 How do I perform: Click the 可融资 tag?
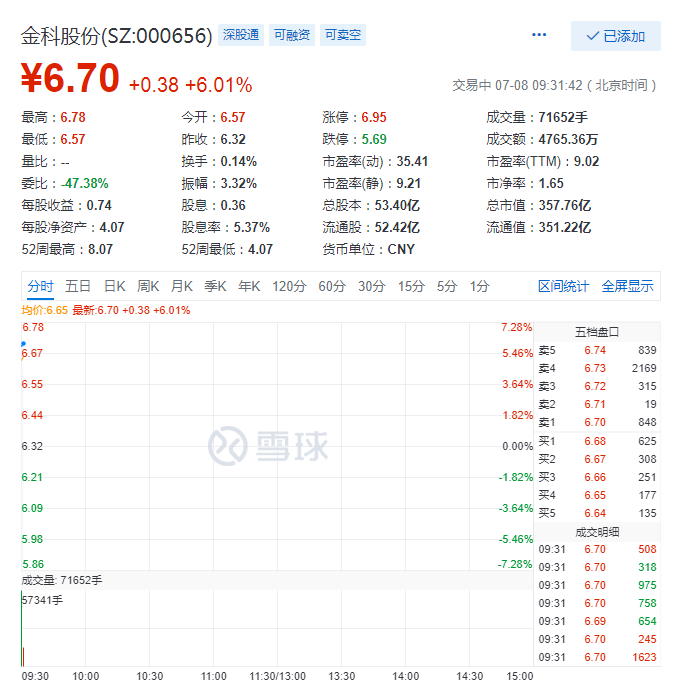click(292, 35)
